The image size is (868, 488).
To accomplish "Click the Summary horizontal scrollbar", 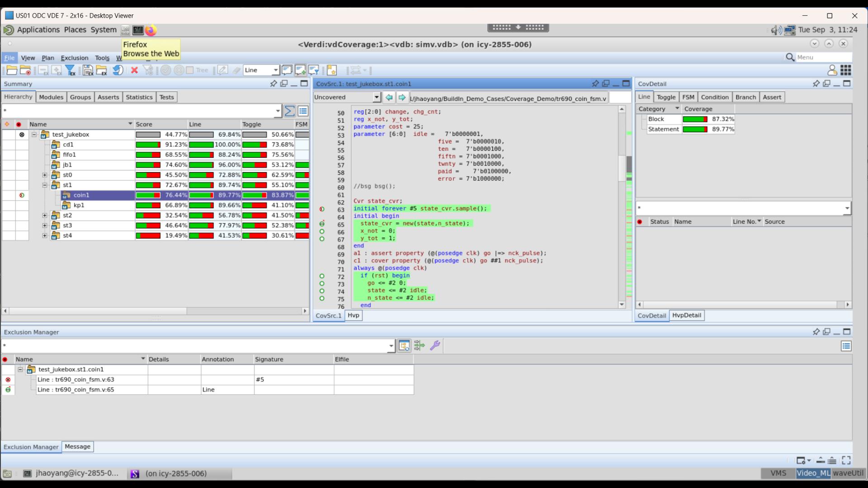I will point(98,311).
